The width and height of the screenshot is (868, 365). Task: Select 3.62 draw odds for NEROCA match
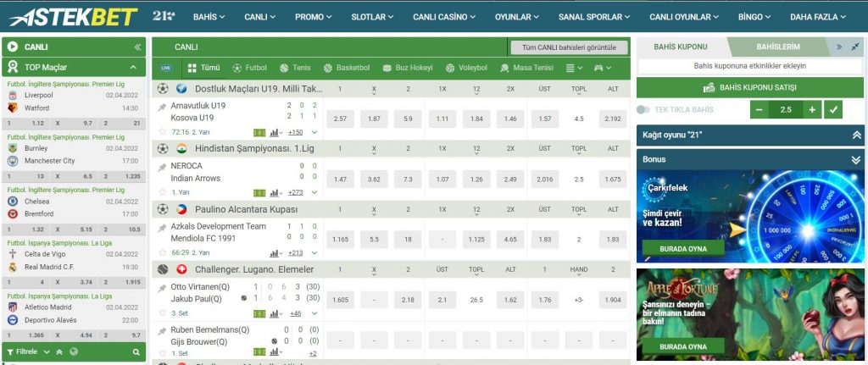pyautogui.click(x=374, y=180)
